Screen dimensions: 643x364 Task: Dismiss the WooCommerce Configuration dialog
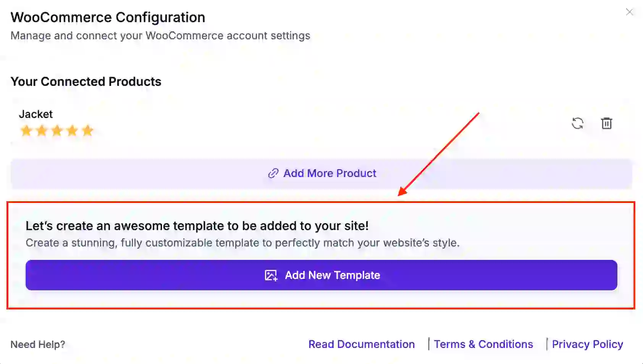pyautogui.click(x=629, y=12)
